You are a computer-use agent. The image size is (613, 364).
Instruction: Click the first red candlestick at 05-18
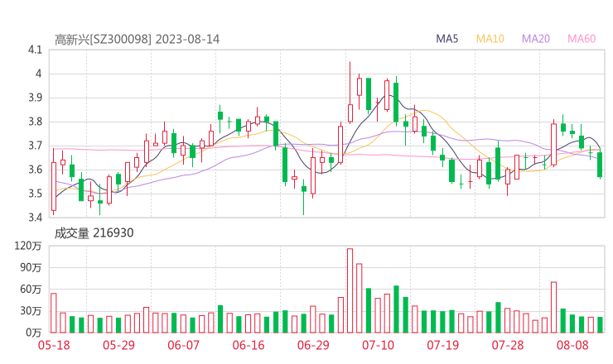coord(54,182)
